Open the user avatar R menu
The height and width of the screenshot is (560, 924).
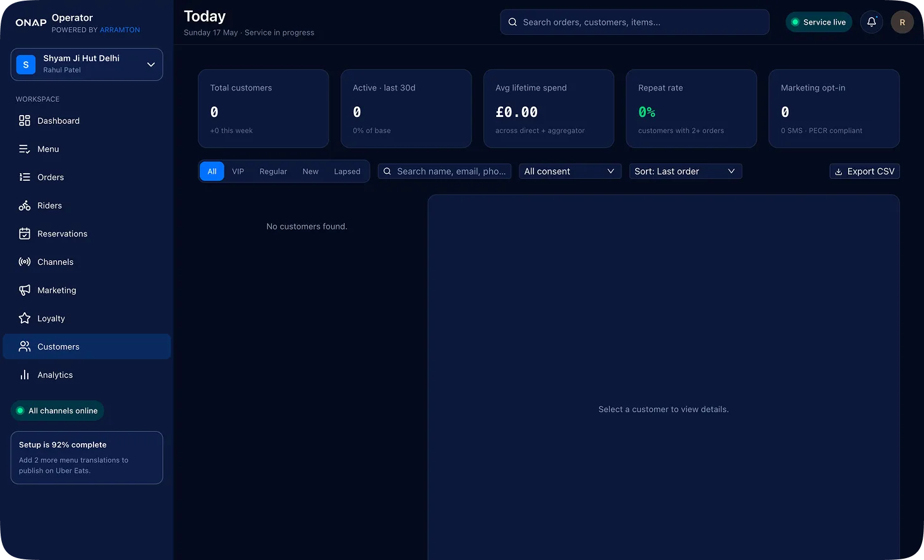tap(902, 22)
